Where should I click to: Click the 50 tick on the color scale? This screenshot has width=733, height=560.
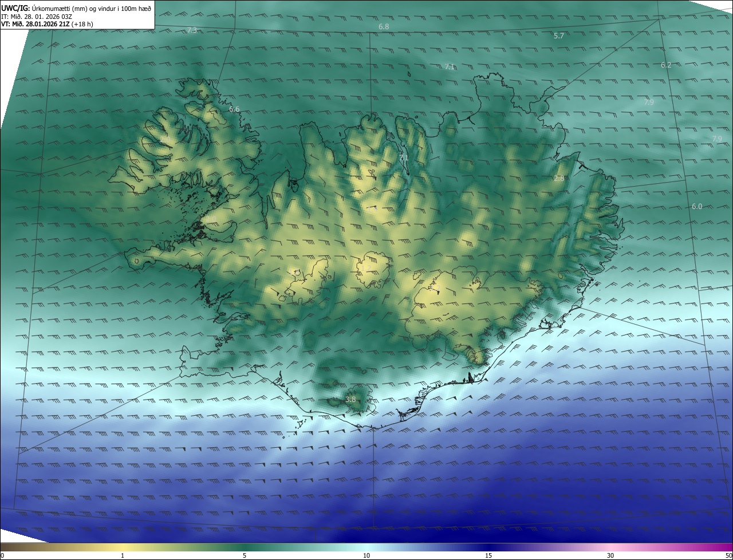click(728, 555)
